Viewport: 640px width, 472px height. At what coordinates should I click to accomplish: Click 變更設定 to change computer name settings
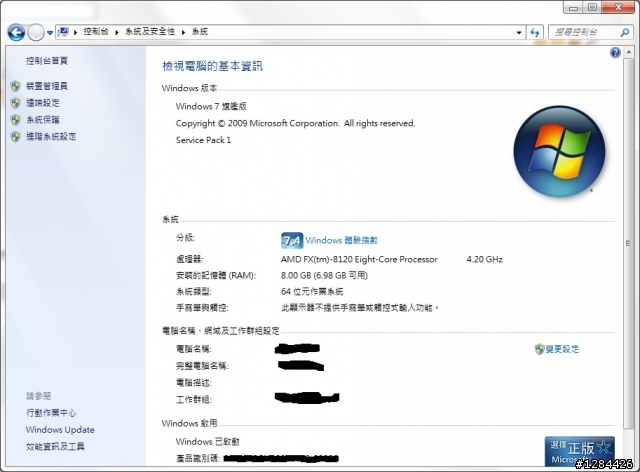pos(562,349)
